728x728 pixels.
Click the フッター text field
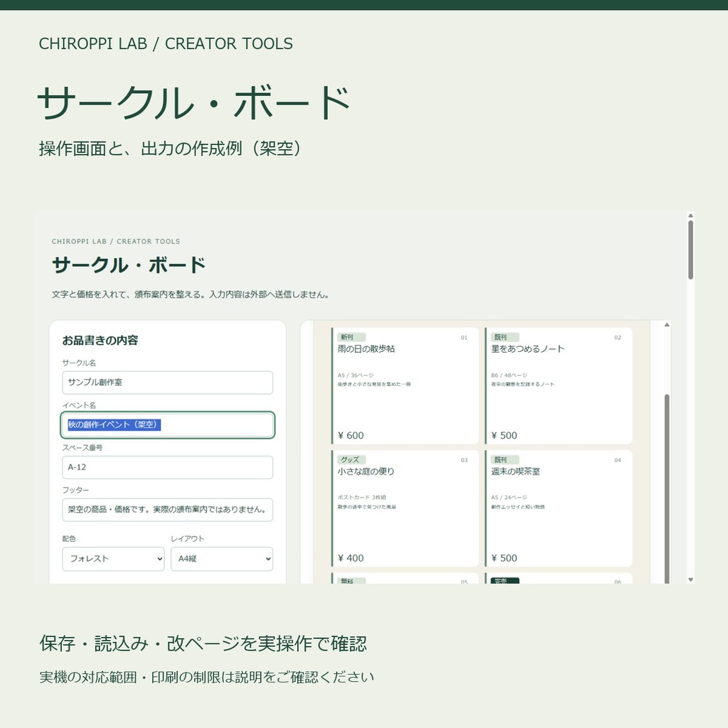167,510
